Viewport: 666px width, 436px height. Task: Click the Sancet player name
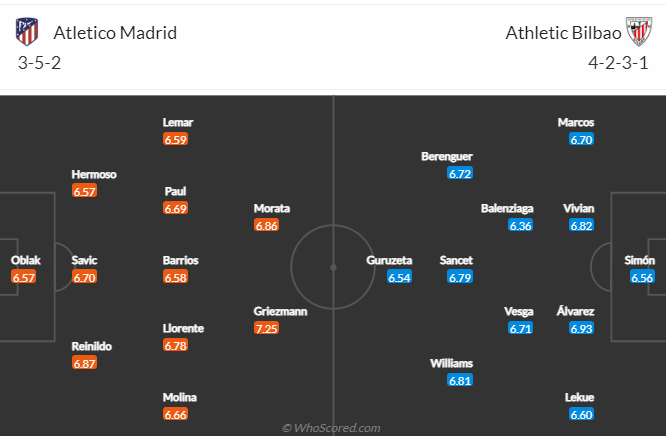tap(456, 260)
